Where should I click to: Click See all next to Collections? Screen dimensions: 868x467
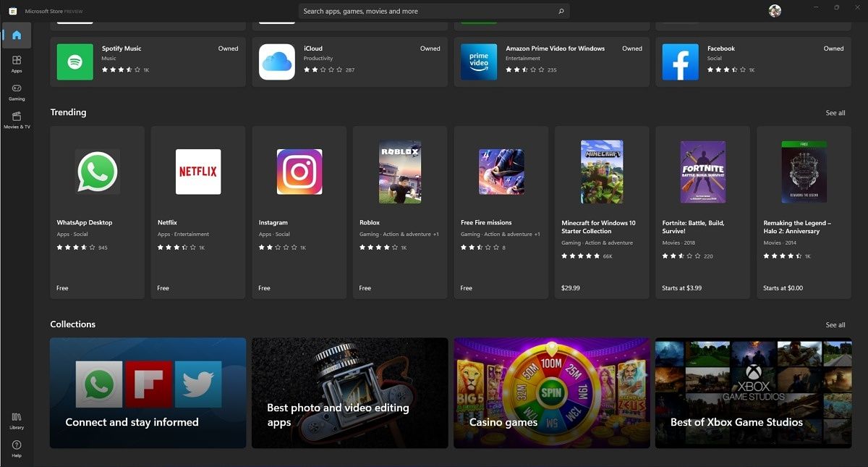tap(835, 324)
